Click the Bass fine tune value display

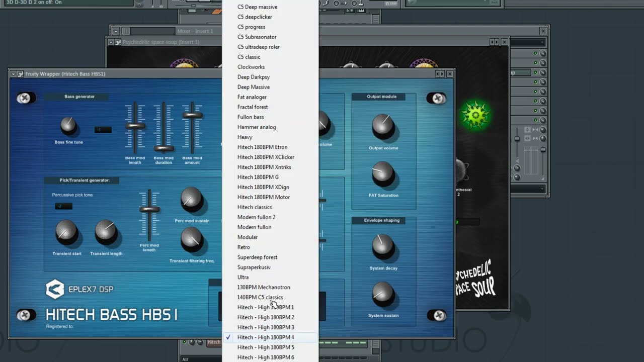(x=103, y=130)
